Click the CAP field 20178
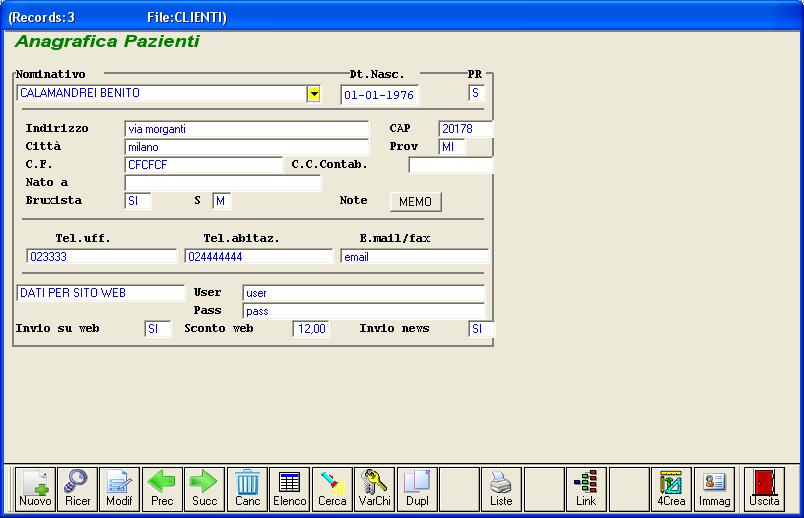The height and width of the screenshot is (518, 804). tap(465, 129)
